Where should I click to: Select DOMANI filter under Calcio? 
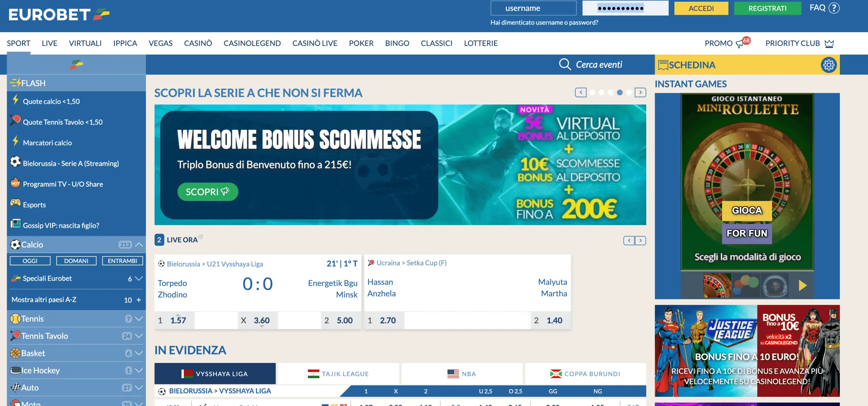click(76, 261)
